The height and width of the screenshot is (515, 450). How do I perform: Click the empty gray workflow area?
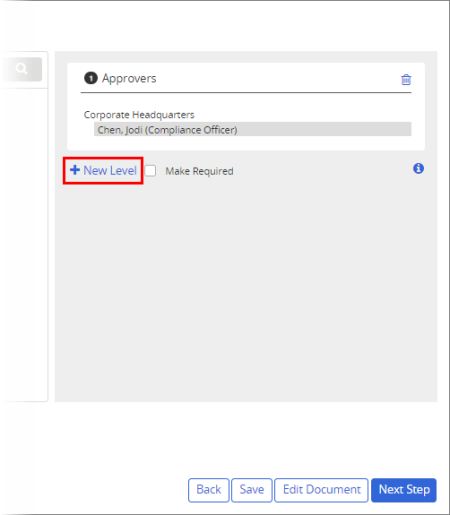coord(246,290)
